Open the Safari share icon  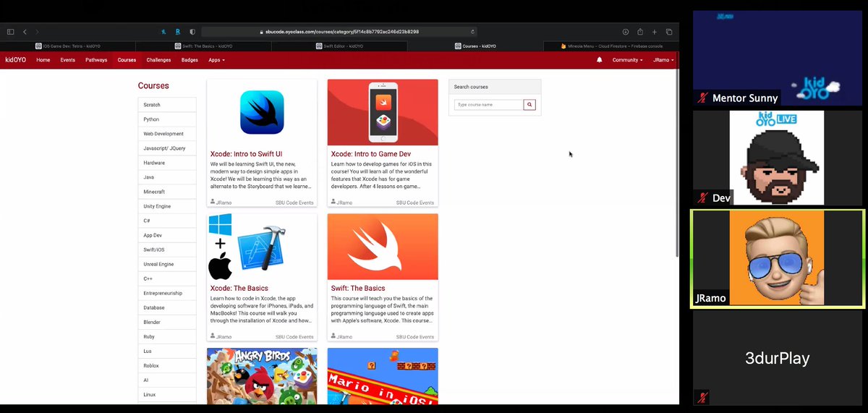pyautogui.click(x=640, y=32)
